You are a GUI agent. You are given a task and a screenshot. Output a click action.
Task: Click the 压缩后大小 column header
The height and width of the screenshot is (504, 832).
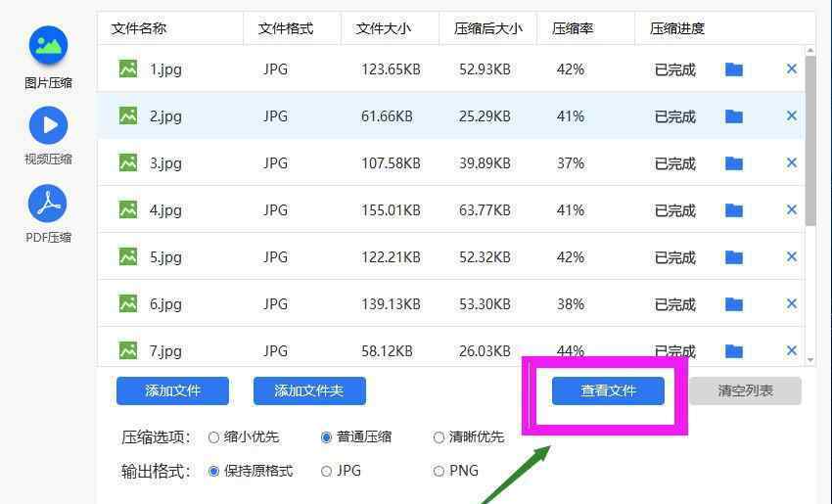[488, 28]
